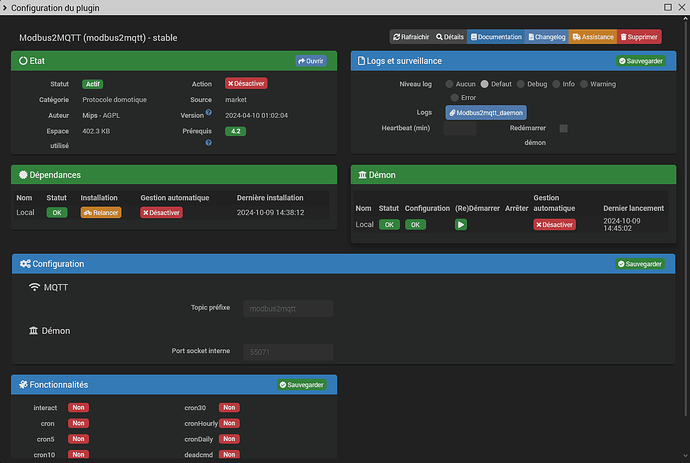Close the plugin configuration dialog
This screenshot has height=463, width=690.
[682, 7]
